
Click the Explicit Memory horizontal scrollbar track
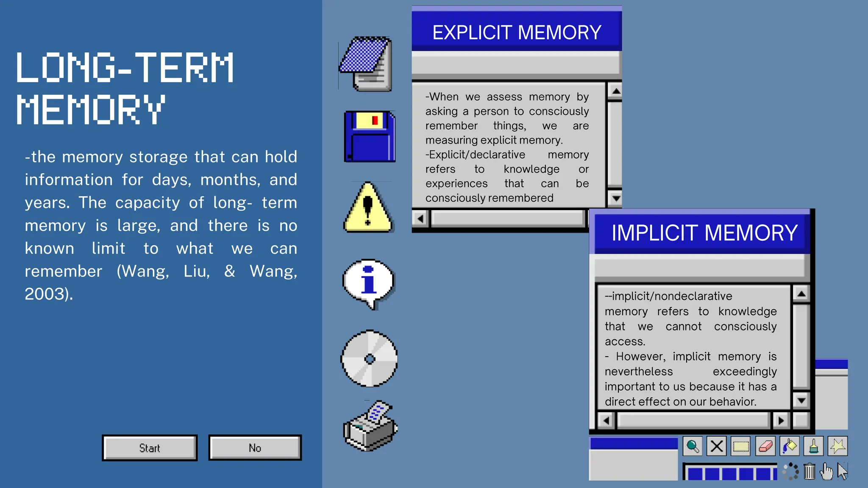click(508, 219)
